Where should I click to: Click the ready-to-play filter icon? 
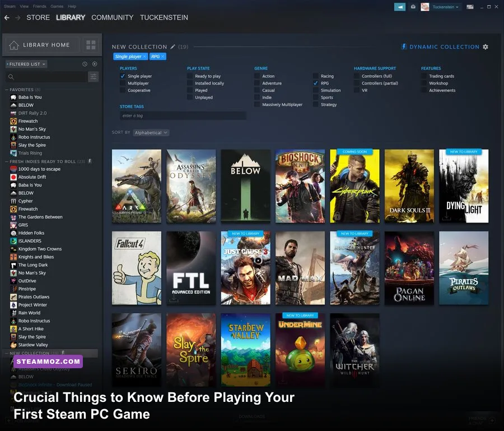(x=95, y=64)
